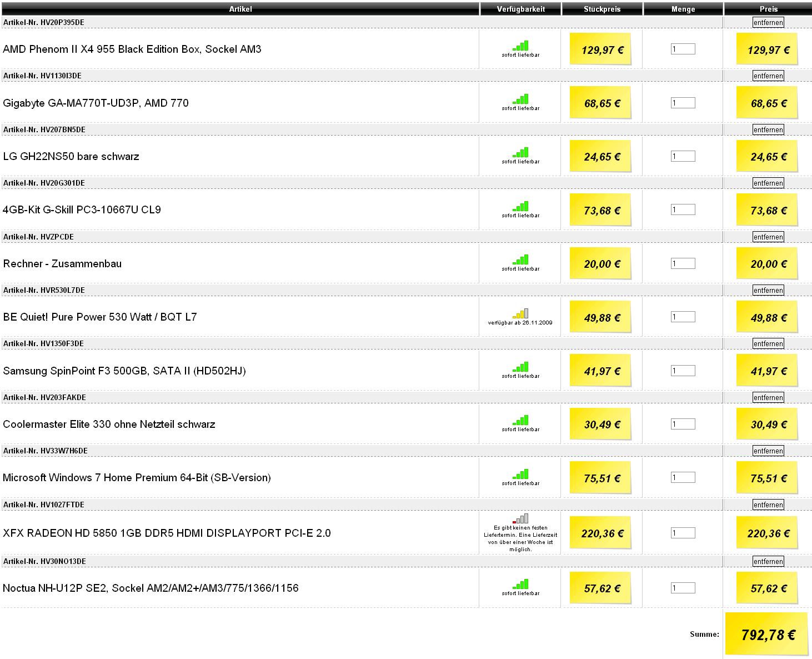Image resolution: width=812 pixels, height=659 pixels.
Task: Focus quantity field for Microsoft Windows 7 Home Premium
Action: point(683,477)
